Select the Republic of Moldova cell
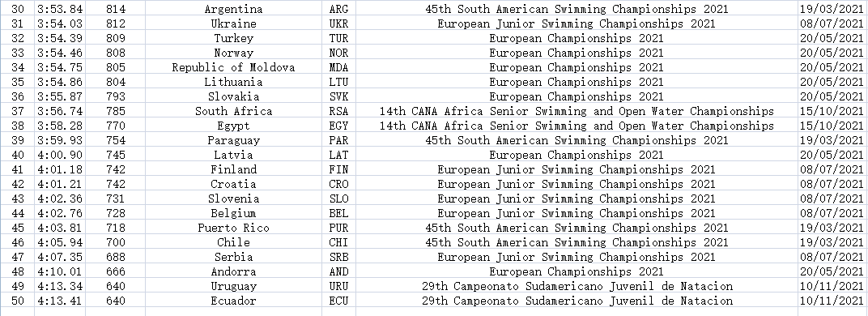This screenshot has width=868, height=316. pyautogui.click(x=234, y=67)
